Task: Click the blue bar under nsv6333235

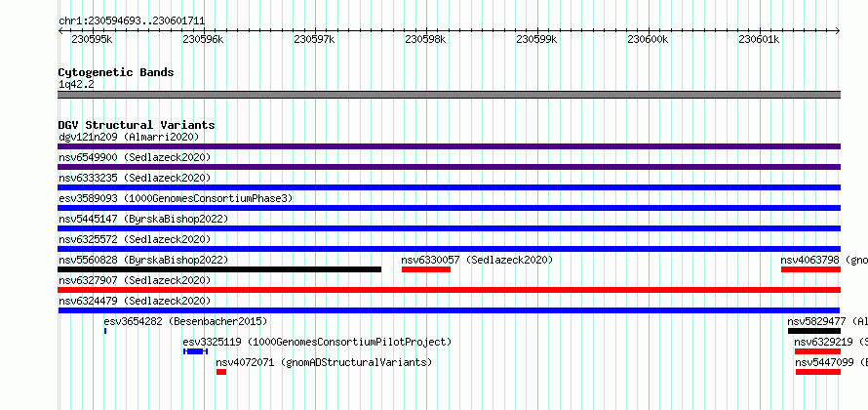Action: [x=450, y=187]
